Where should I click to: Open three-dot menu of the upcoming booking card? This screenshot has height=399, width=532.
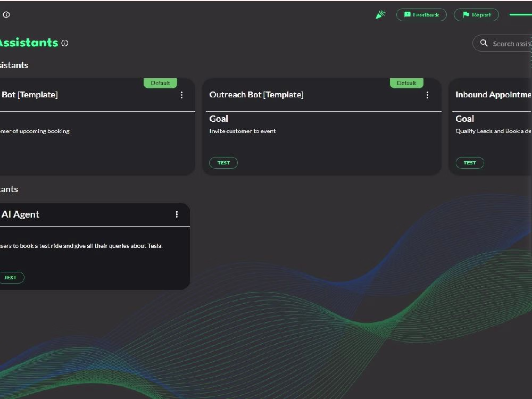coord(181,95)
